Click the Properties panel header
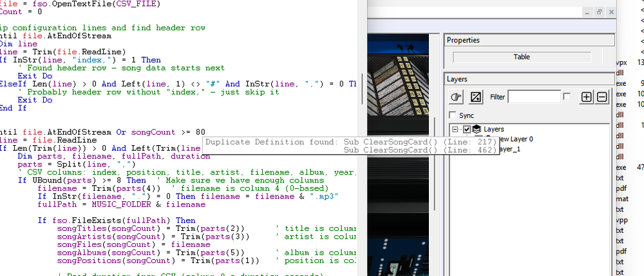644x276 pixels. 529,40
